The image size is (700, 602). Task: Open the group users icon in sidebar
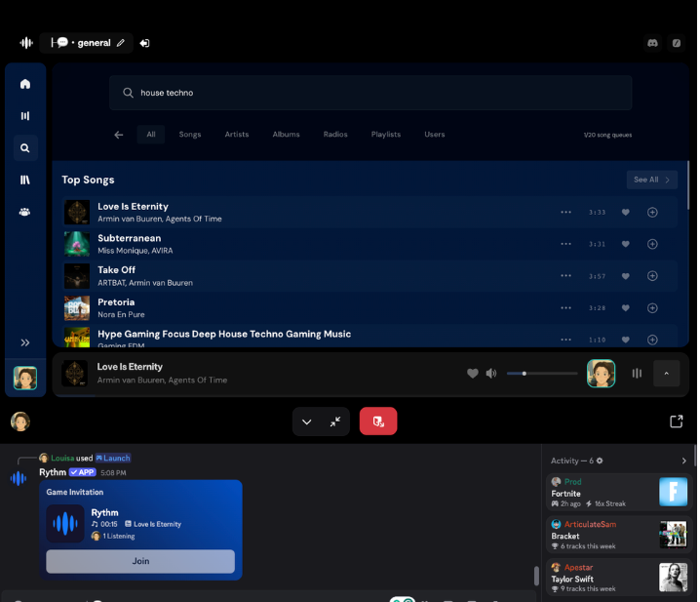[x=25, y=212]
